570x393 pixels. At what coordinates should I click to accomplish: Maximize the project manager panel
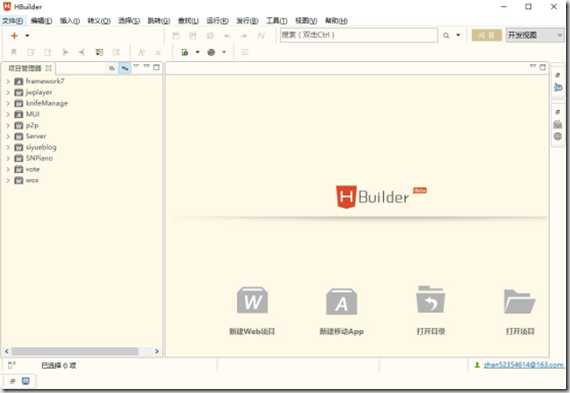(x=156, y=67)
